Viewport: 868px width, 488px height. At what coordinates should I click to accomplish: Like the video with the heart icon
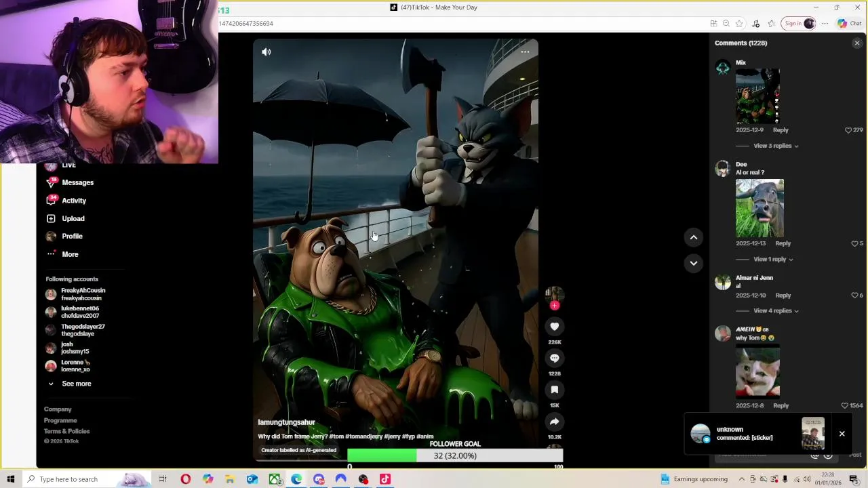pyautogui.click(x=554, y=327)
